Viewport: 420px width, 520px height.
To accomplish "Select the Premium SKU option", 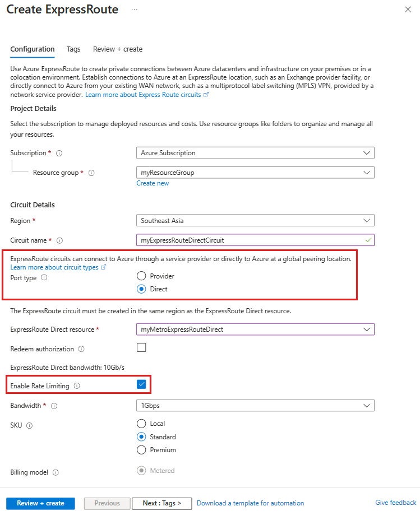I will (x=141, y=449).
